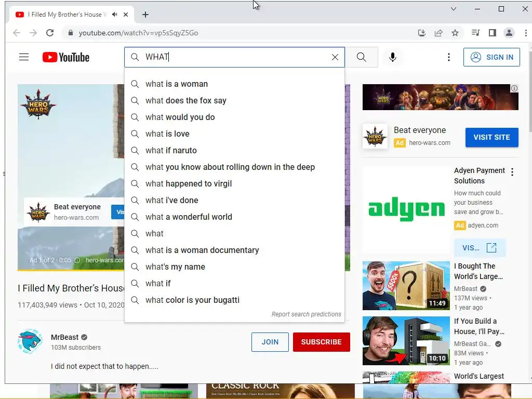
Task: Select the 'I Filled My Brother's House' tab
Action: [x=67, y=15]
